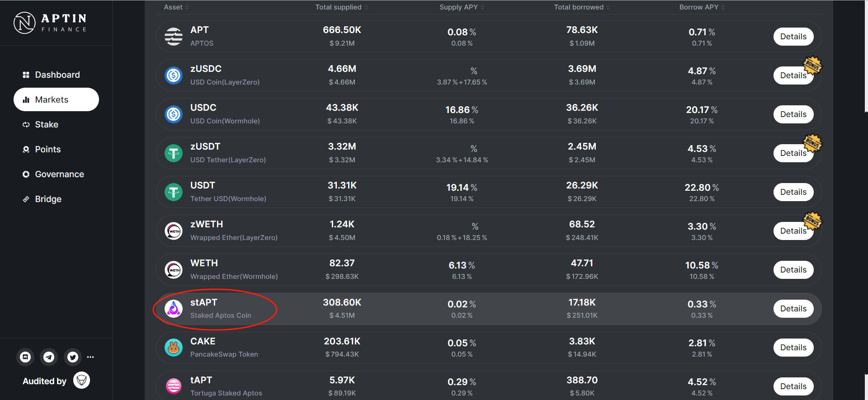This screenshot has width=868, height=400.
Task: Open Details for zWETH
Action: [x=793, y=231]
